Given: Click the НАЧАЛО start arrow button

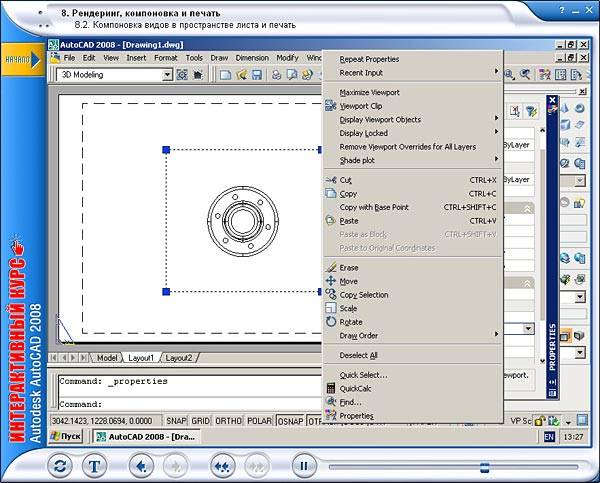Looking at the screenshot, I should tap(23, 60).
